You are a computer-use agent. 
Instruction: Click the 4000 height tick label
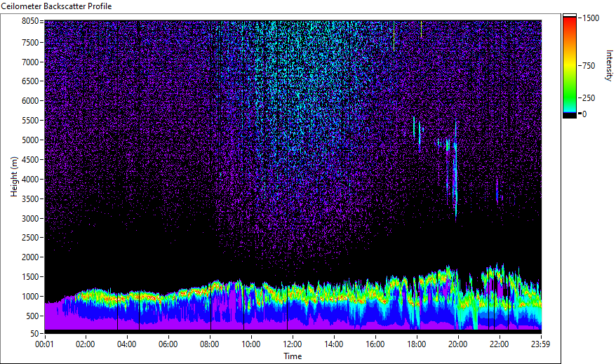point(30,180)
